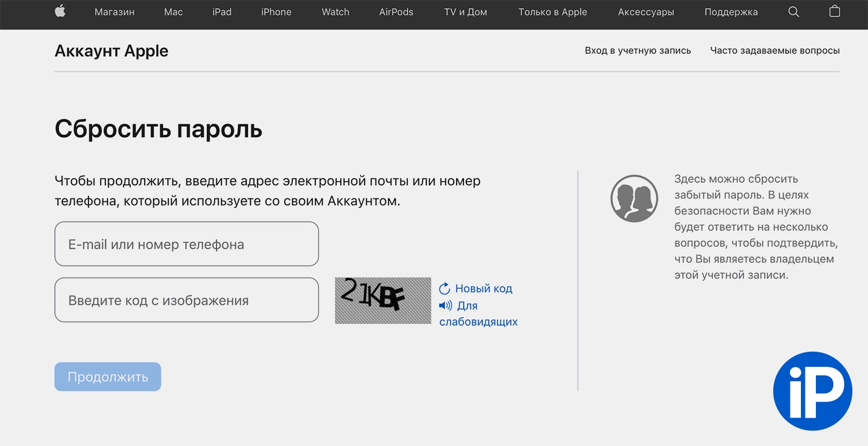Open the Поддержка menu item
Viewport: 868px width, 446px height.
[x=731, y=12]
